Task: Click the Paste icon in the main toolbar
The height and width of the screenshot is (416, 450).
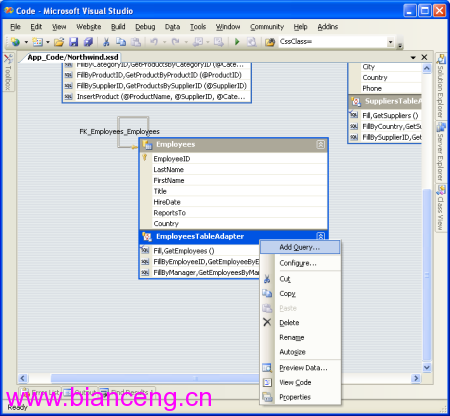Action: coord(135,42)
